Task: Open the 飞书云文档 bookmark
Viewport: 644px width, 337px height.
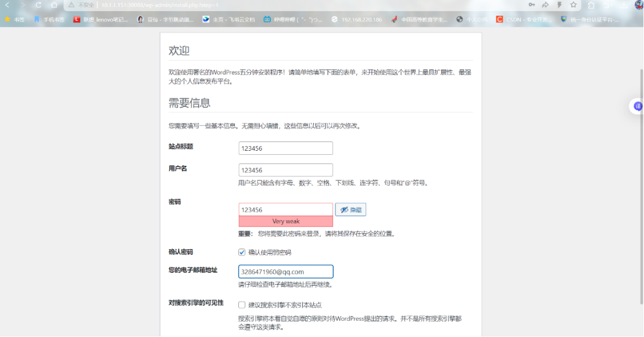Action: tap(229, 19)
